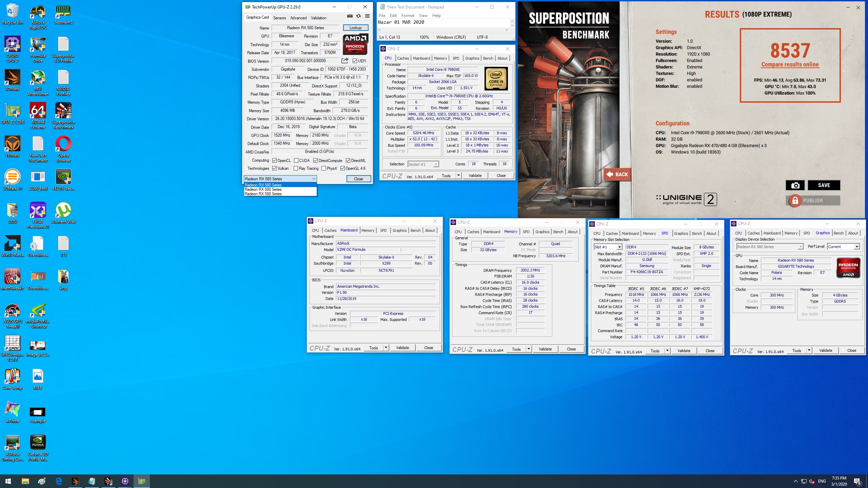Open Opera Browser desktop icon
This screenshot has height=488, width=868.
(x=63, y=149)
